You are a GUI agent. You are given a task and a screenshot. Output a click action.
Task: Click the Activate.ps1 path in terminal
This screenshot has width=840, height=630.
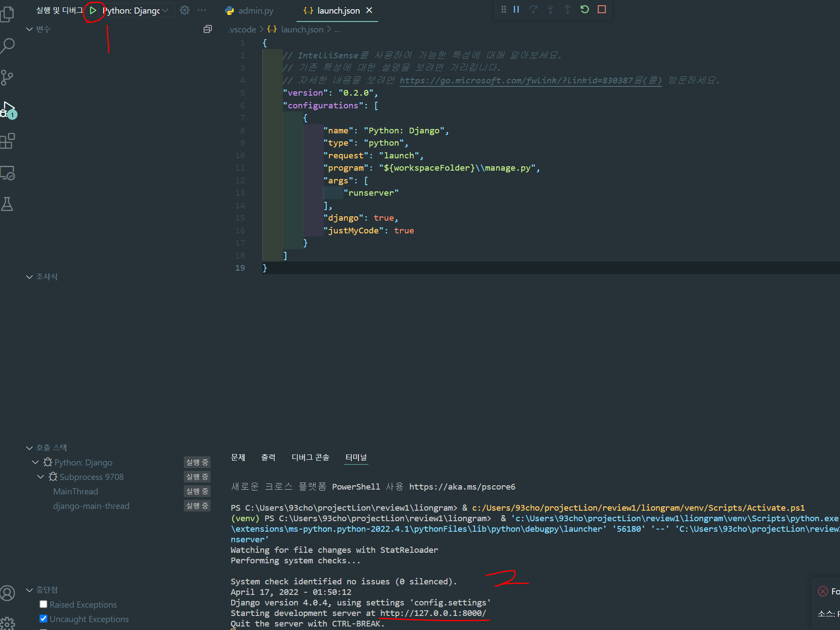[x=638, y=508]
